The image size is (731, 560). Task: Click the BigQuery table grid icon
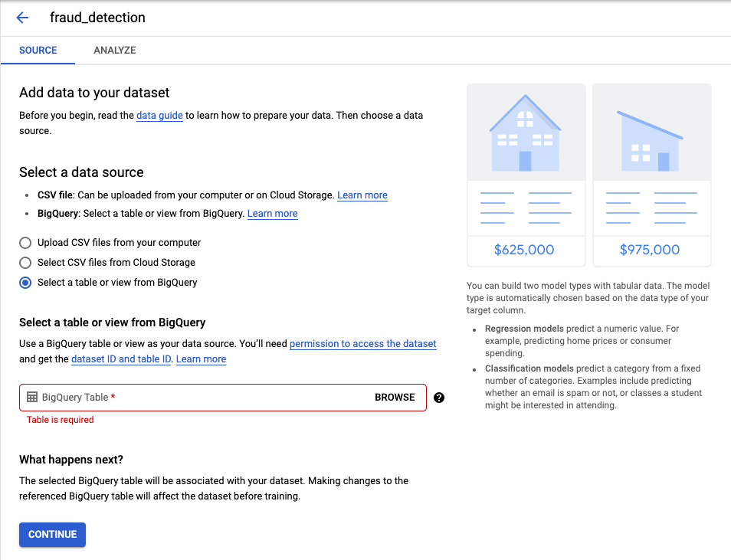click(32, 398)
